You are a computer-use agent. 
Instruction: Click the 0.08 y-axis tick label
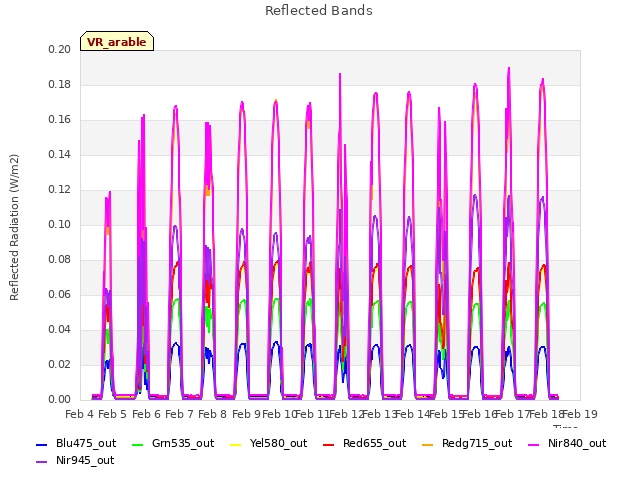tap(60, 260)
